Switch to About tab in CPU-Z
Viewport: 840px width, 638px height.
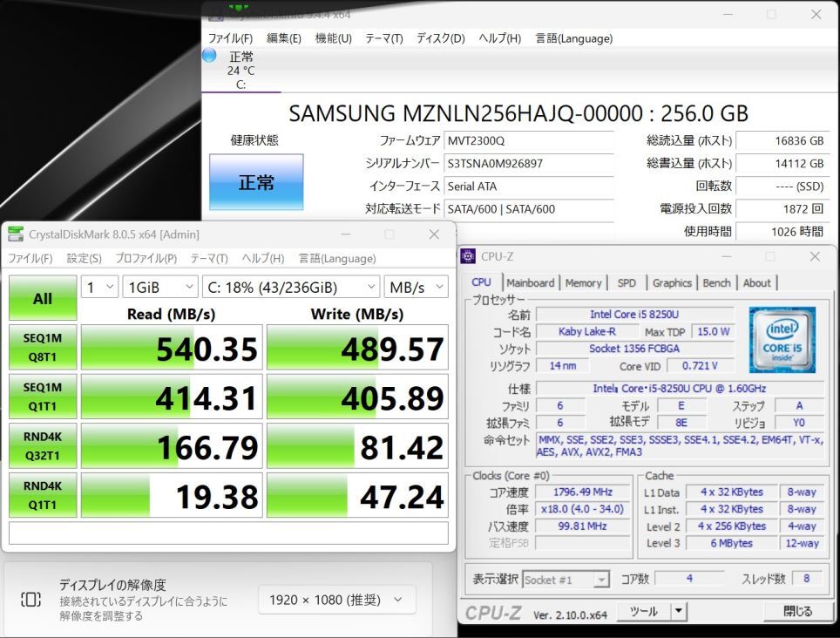pyautogui.click(x=756, y=283)
